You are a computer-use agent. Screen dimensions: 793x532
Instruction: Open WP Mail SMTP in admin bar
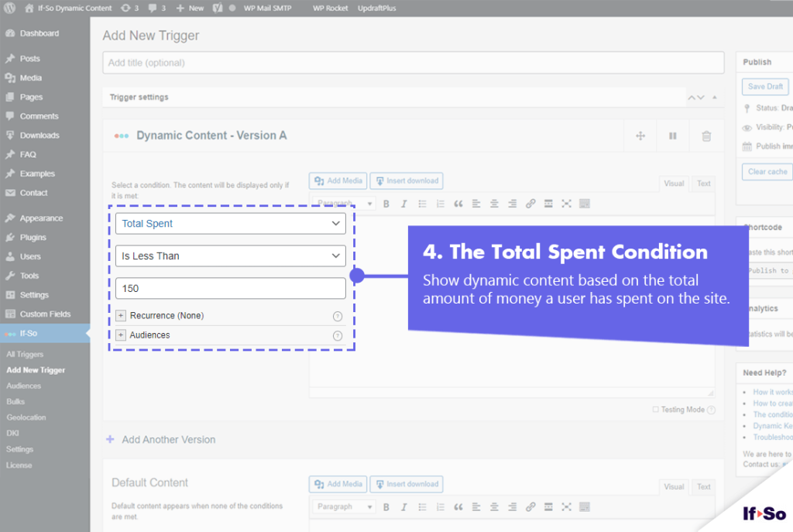tap(267, 8)
